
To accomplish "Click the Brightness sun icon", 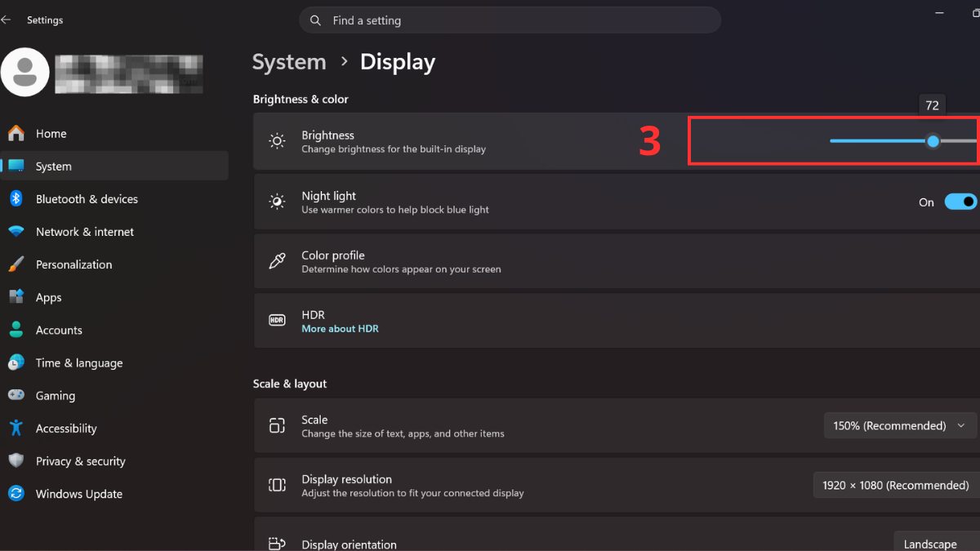I will [x=278, y=141].
